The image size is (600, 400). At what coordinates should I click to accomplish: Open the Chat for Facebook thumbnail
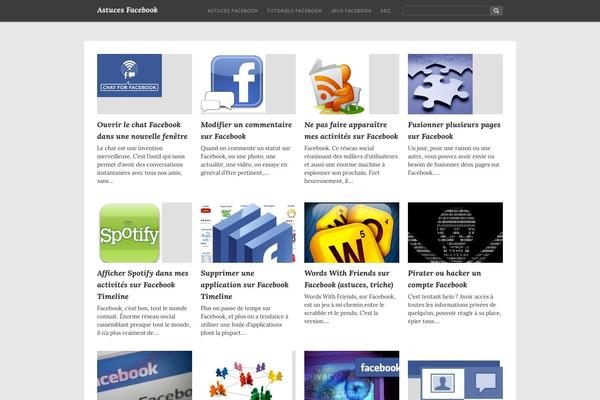[x=144, y=84]
